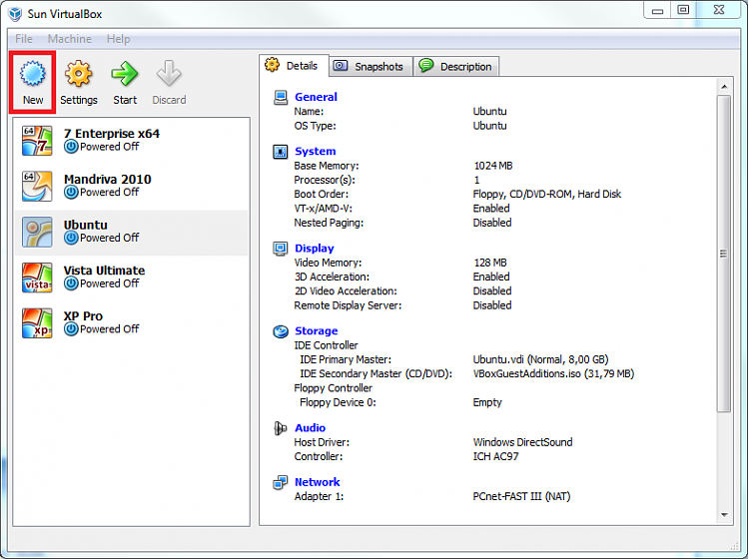The width and height of the screenshot is (749, 560).
Task: Click the Host Driver label
Action: click(x=322, y=442)
